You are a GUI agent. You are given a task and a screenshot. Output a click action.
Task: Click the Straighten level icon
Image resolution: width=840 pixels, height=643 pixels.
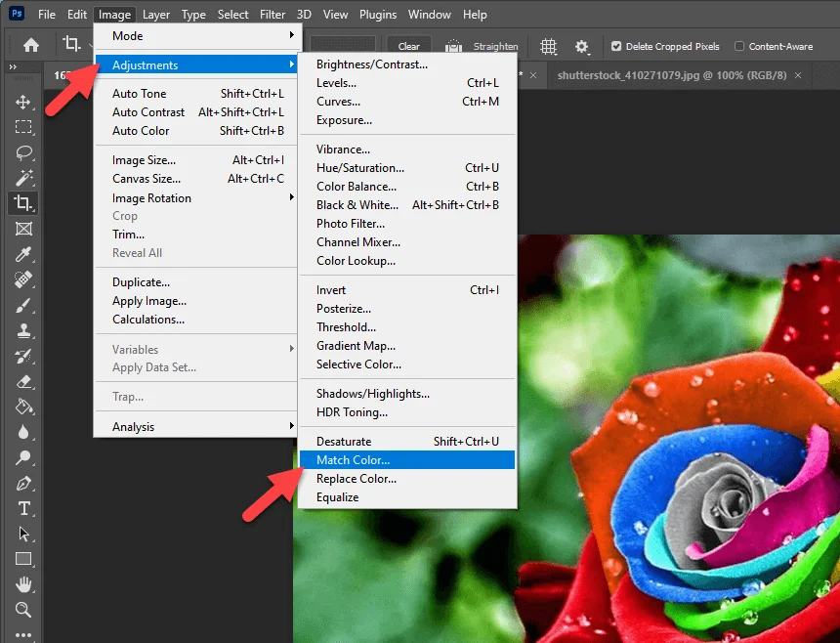click(453, 47)
